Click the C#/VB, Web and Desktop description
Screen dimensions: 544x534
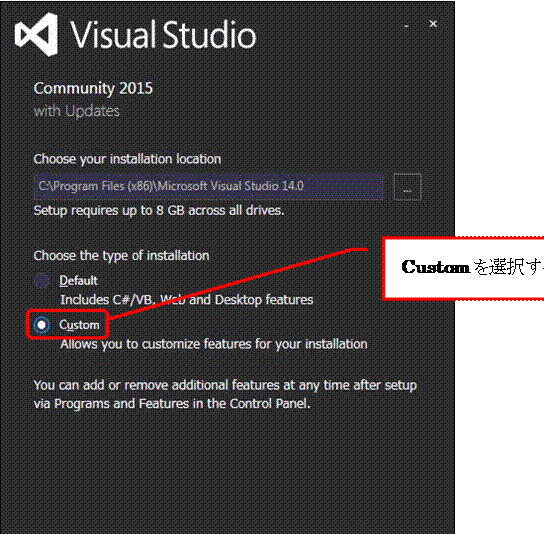pos(187,300)
